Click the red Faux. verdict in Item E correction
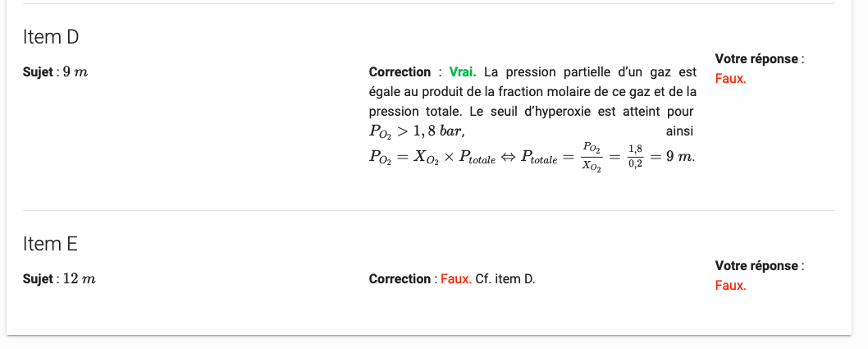The image size is (868, 349). pyautogui.click(x=456, y=278)
